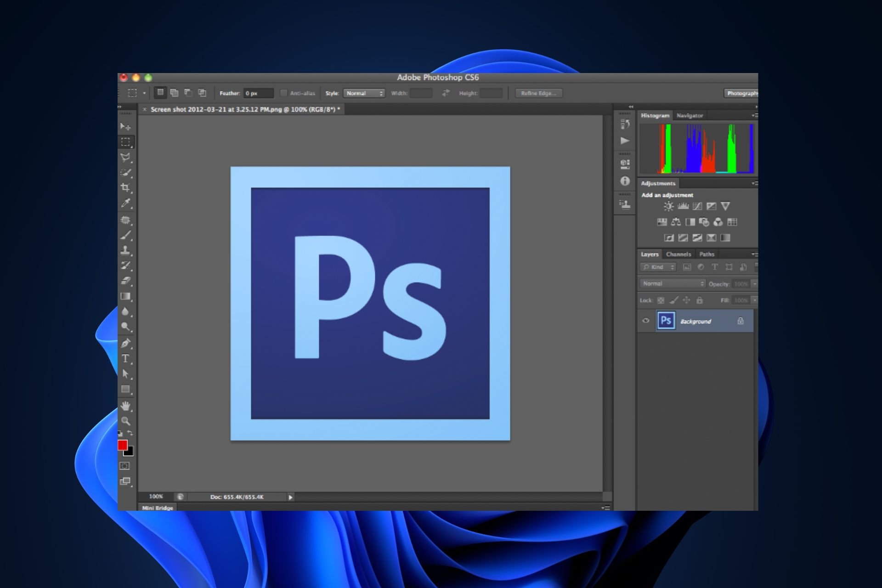
Task: Open the Mini Bridge tab
Action: point(158,508)
